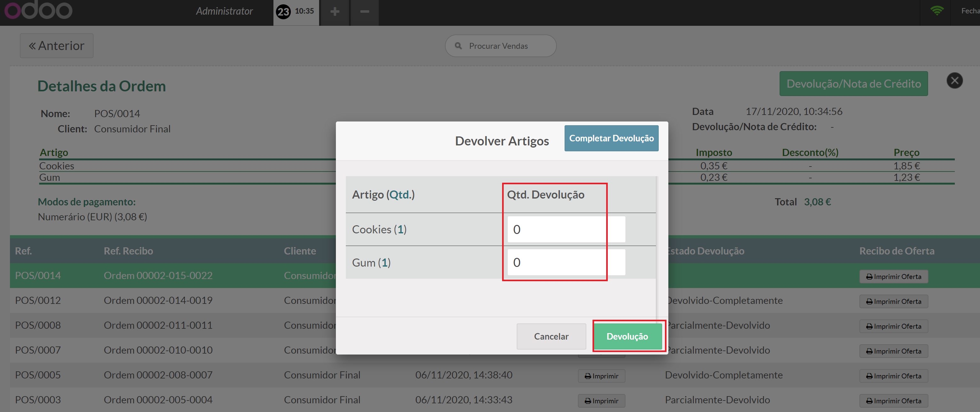Click the plus icon to add order
Screen dimensions: 980x412
coord(334,12)
